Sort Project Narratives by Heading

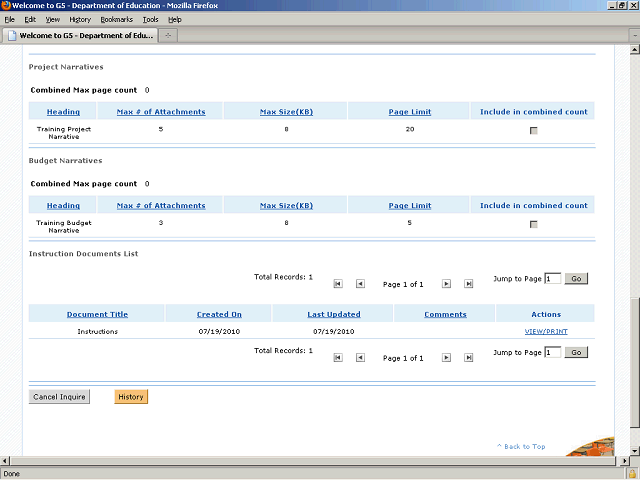[63, 112]
